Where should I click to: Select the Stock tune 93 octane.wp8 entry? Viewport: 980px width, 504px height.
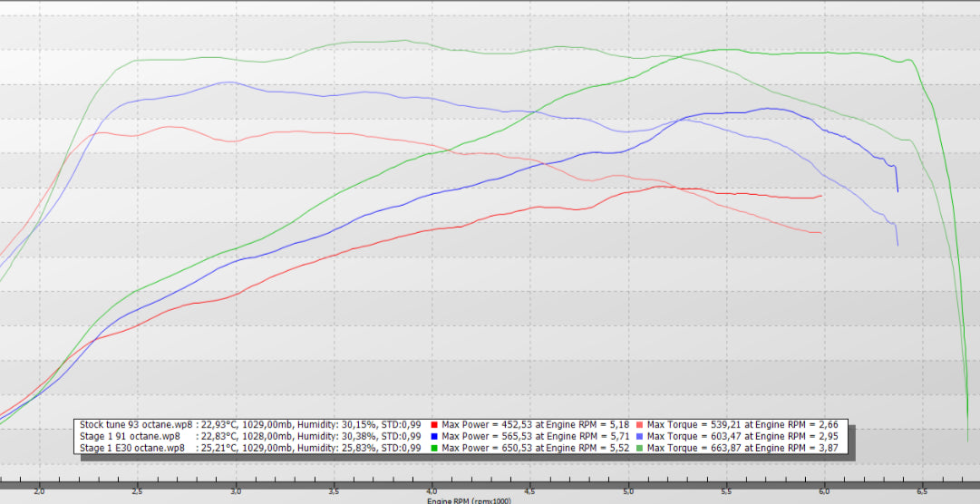(136, 424)
